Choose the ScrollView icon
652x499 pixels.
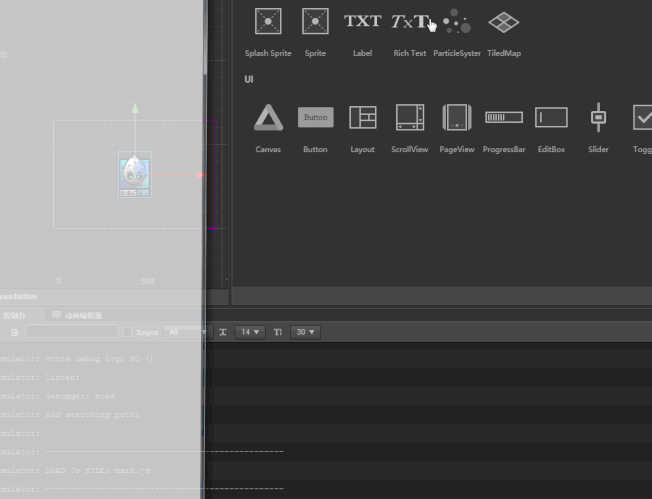(x=410, y=117)
